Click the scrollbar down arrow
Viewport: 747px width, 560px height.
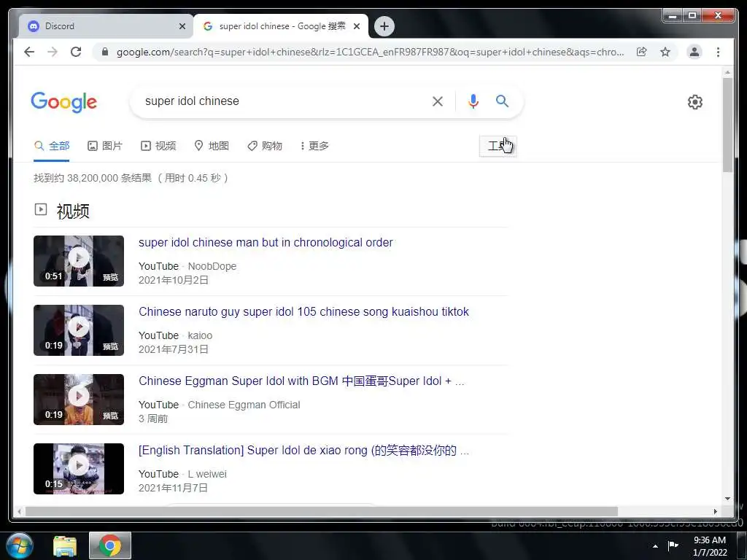click(727, 499)
